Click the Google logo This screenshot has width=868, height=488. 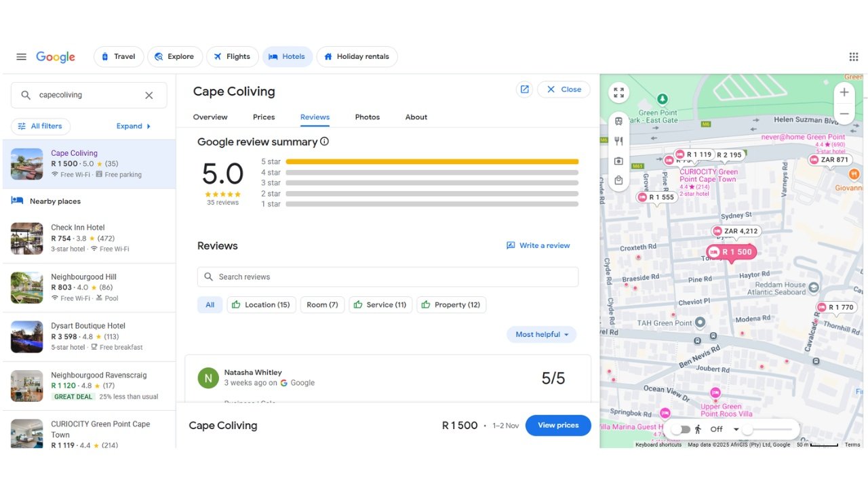56,57
